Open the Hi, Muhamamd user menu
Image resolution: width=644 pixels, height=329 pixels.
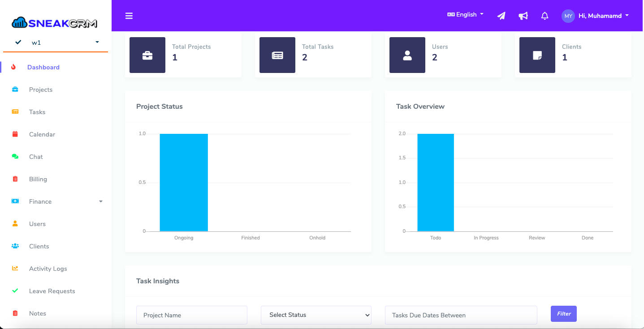click(596, 16)
